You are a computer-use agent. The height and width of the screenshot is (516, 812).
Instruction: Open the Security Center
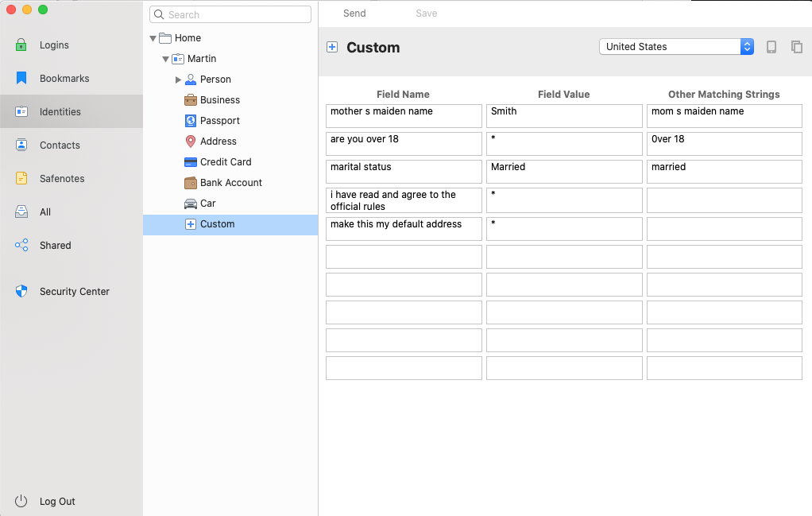click(x=75, y=291)
